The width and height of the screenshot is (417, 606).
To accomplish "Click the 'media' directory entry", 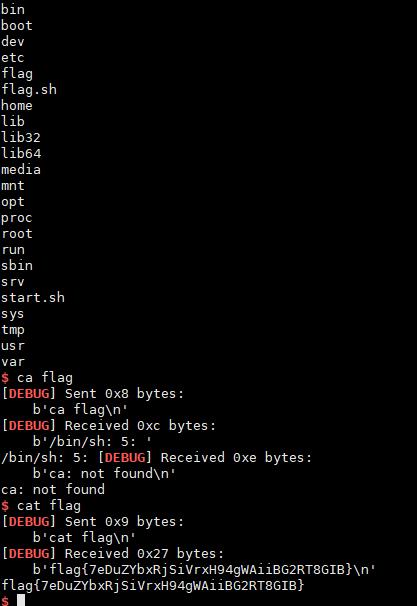I will click(x=21, y=170).
